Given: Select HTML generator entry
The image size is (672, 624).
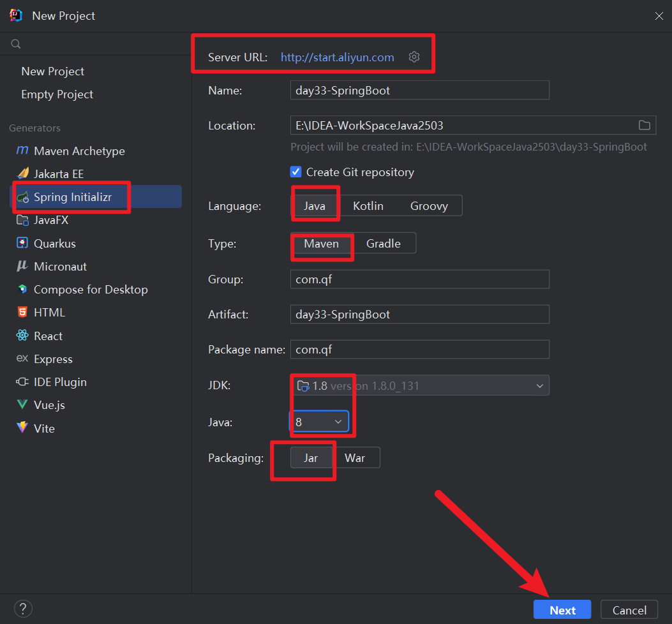Looking at the screenshot, I should click(49, 313).
